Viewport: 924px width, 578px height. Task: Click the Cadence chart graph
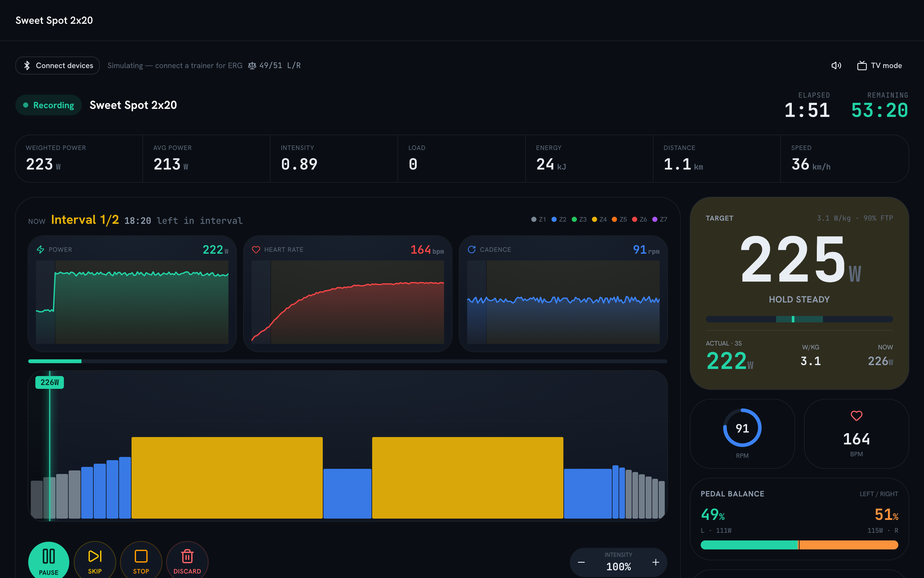click(x=563, y=302)
